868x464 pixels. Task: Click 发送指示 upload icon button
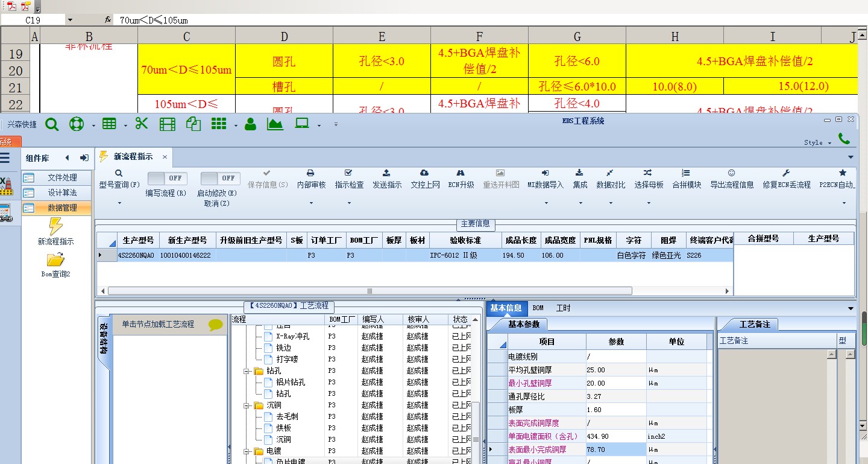(x=387, y=179)
